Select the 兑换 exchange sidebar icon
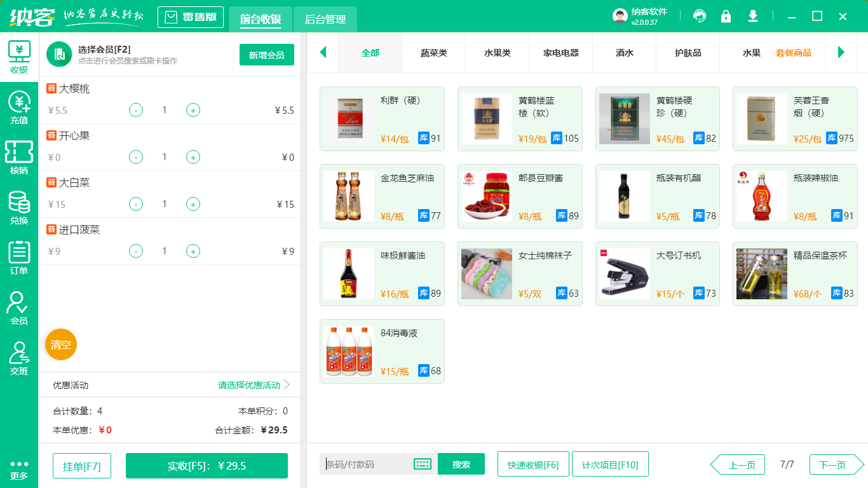This screenshot has width=868, height=488. point(18,206)
